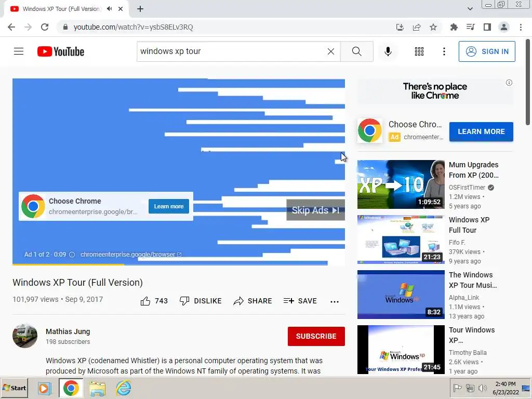Skip the ads in the player
This screenshot has height=399, width=532.
point(315,210)
